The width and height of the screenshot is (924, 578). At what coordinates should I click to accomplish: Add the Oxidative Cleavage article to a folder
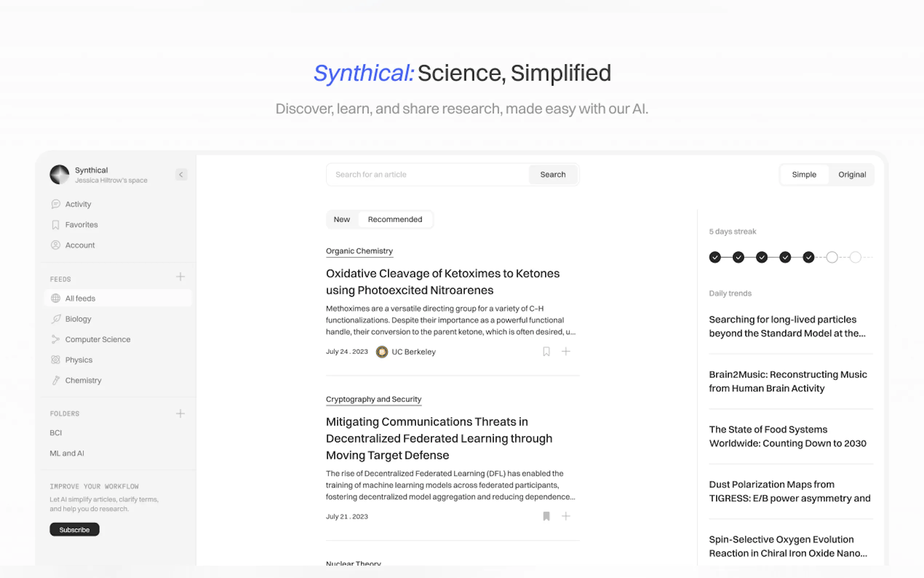(566, 351)
